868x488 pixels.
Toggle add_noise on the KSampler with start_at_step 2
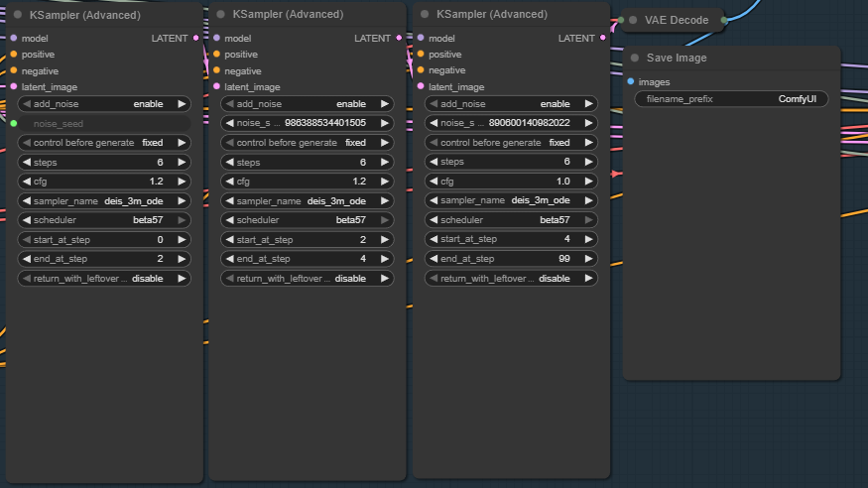308,104
